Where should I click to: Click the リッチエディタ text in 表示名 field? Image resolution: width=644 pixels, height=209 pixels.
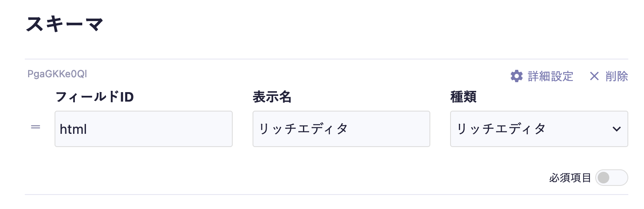click(x=303, y=129)
